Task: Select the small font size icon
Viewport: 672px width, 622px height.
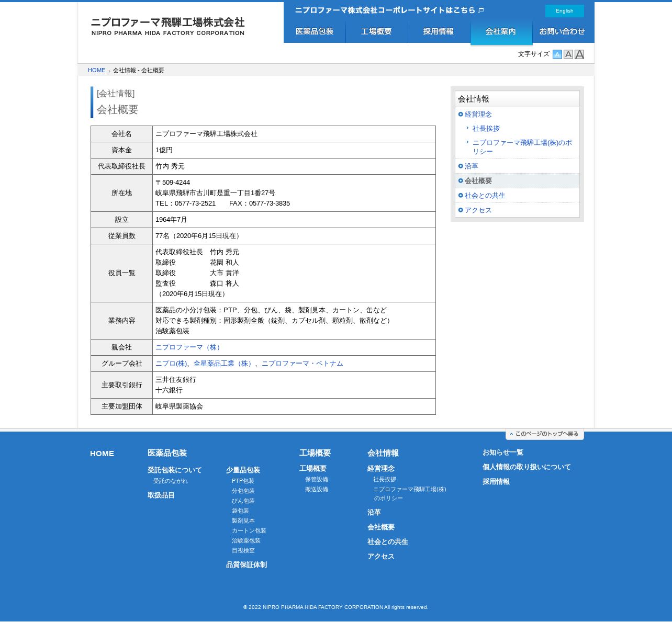Action: point(557,54)
